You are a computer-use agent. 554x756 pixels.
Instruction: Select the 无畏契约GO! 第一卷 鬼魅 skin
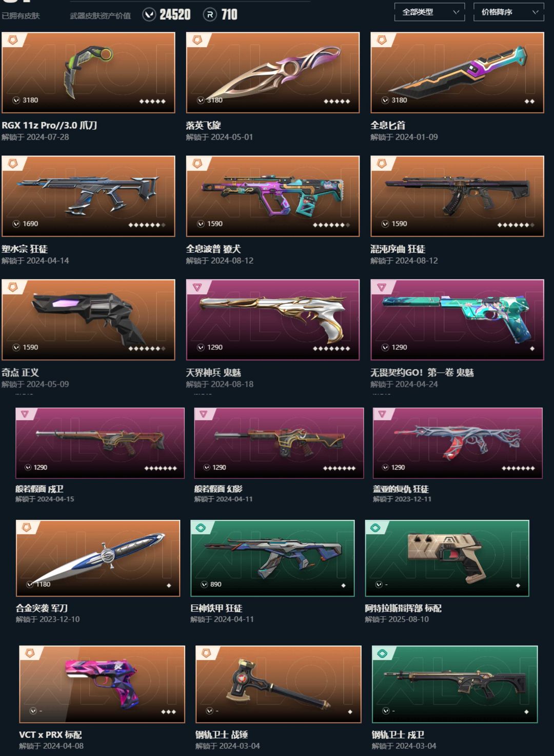457,320
